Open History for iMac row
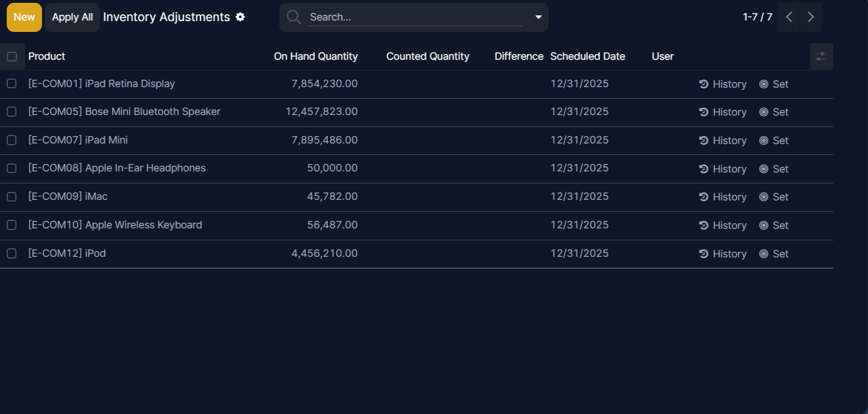 coord(723,197)
